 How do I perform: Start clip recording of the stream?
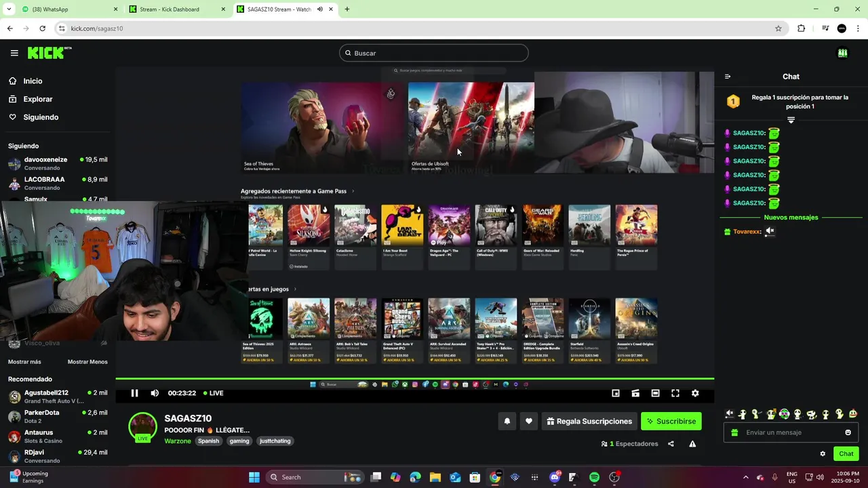(x=635, y=393)
